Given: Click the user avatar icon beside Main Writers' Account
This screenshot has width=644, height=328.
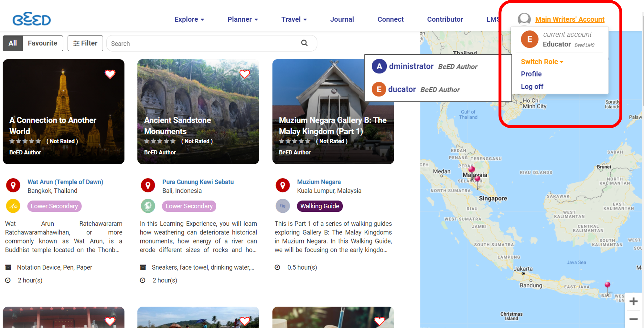Looking at the screenshot, I should [524, 19].
